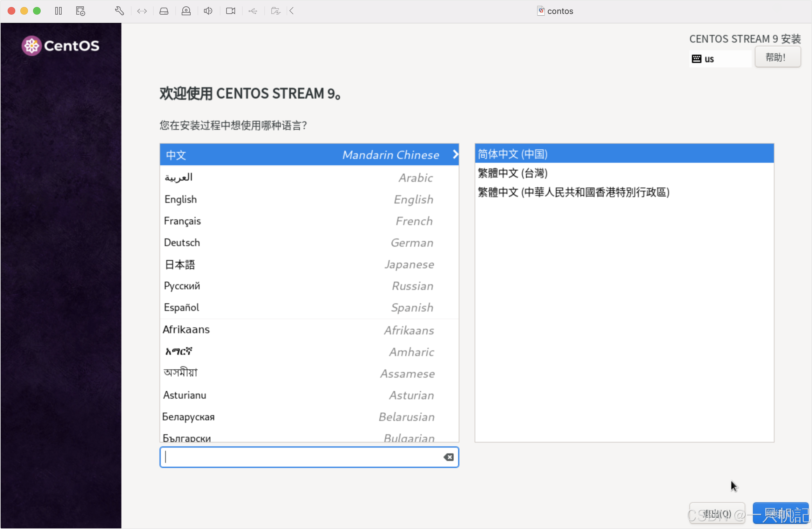Click the contos document icon in title
Image resolution: width=812 pixels, height=529 pixels.
tap(541, 11)
